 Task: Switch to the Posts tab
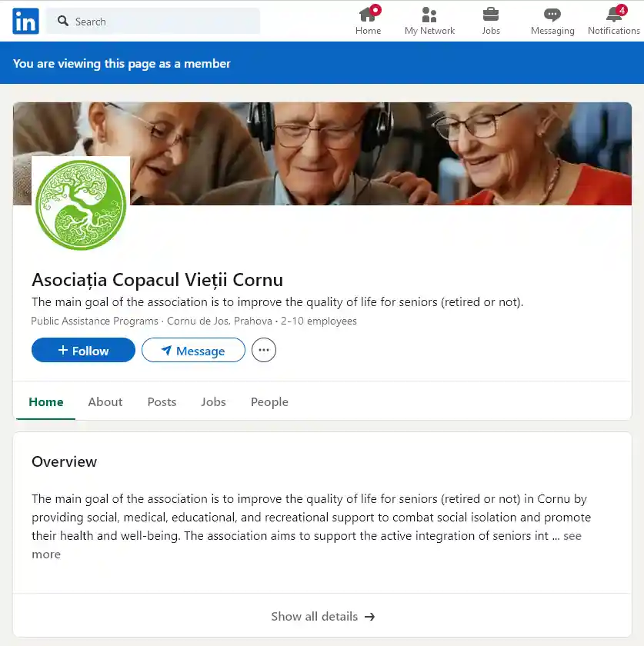[162, 401]
